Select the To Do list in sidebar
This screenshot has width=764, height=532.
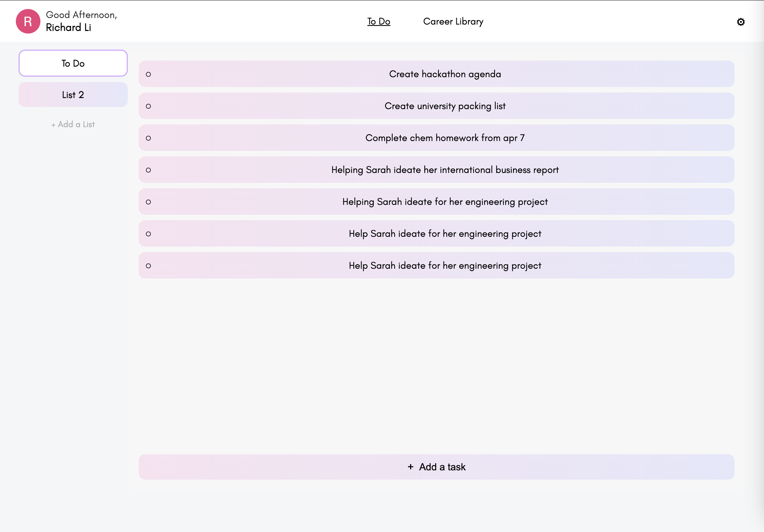pyautogui.click(x=73, y=63)
